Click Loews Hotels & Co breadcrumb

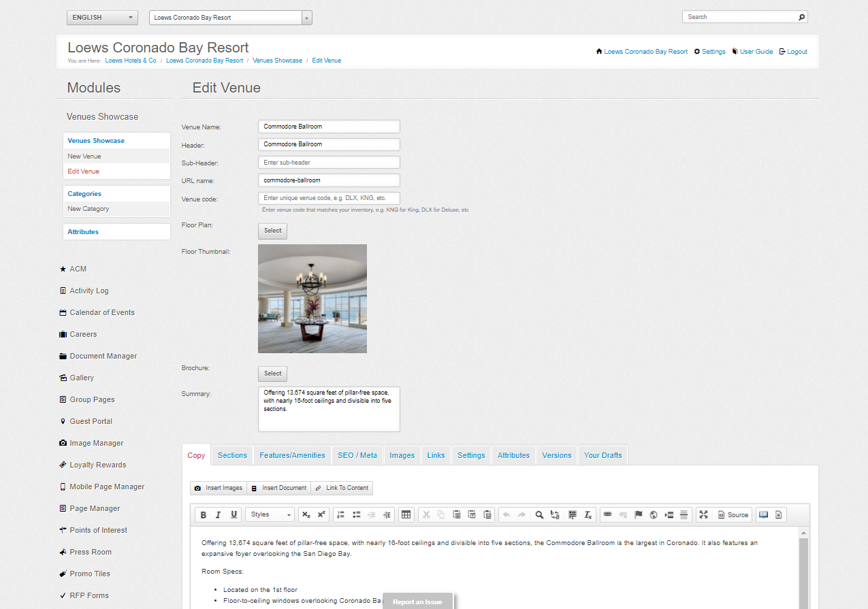click(x=131, y=61)
